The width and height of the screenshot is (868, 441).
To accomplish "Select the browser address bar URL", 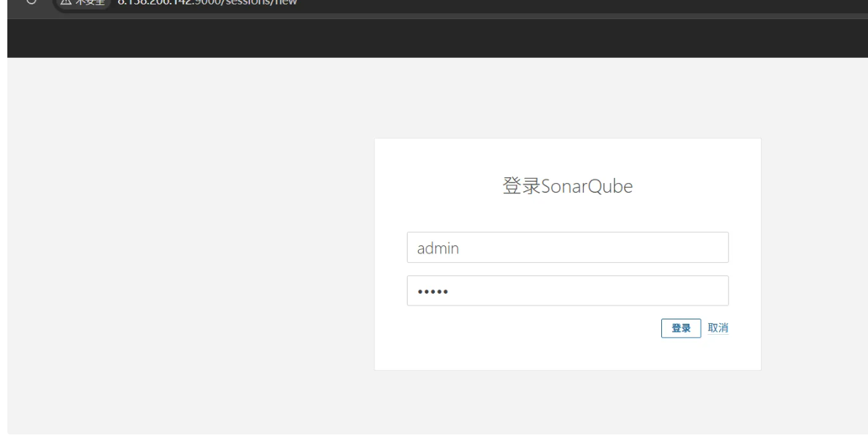I will click(207, 2).
